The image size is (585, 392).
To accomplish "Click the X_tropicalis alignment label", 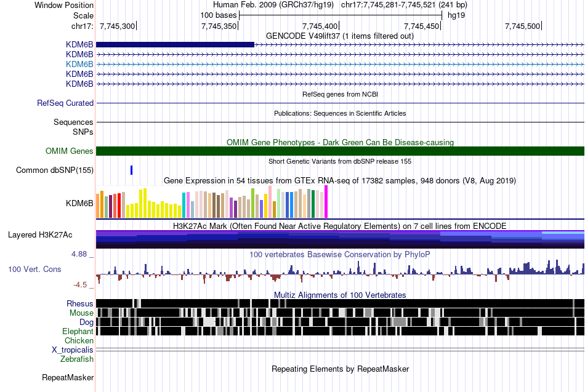I will click(x=73, y=350).
